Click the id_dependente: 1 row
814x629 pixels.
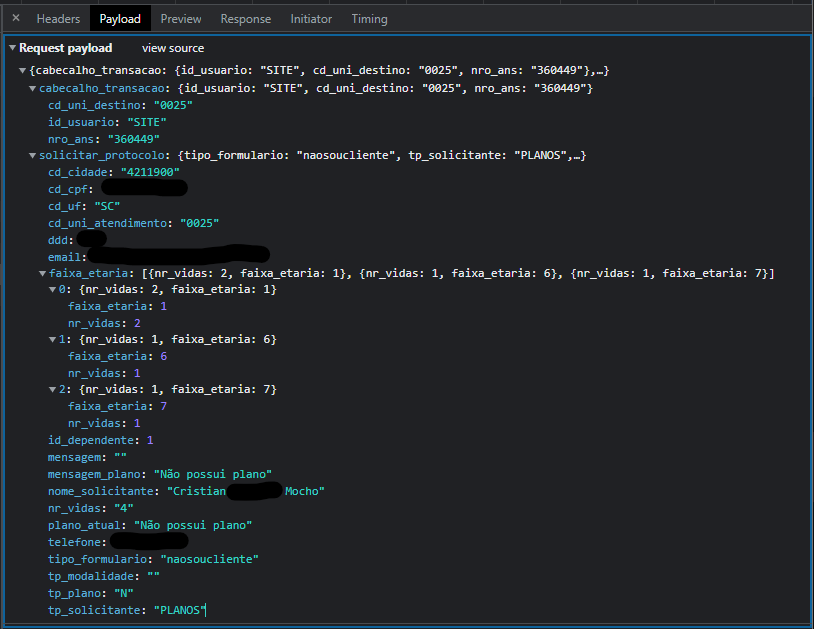click(x=101, y=441)
